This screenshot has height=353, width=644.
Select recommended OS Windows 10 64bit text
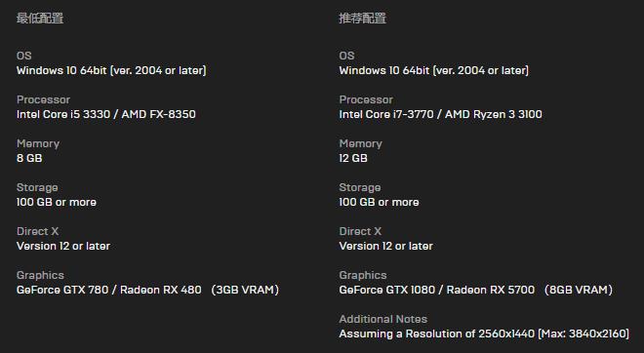pos(433,70)
